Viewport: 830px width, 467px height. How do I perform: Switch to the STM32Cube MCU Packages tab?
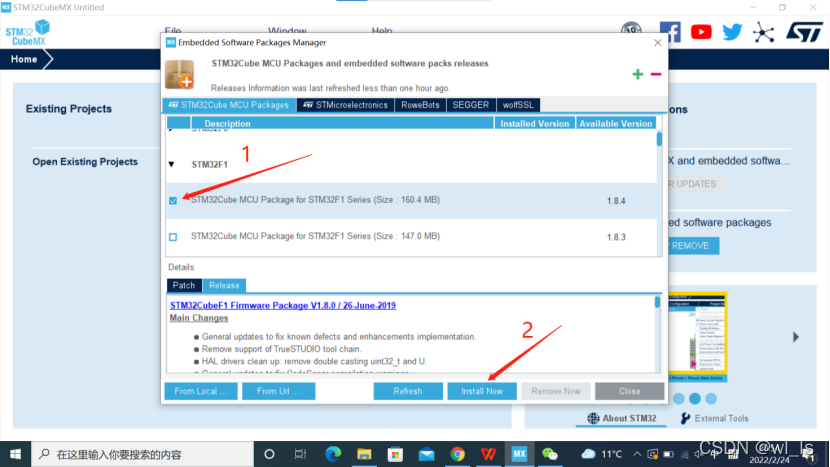click(229, 105)
